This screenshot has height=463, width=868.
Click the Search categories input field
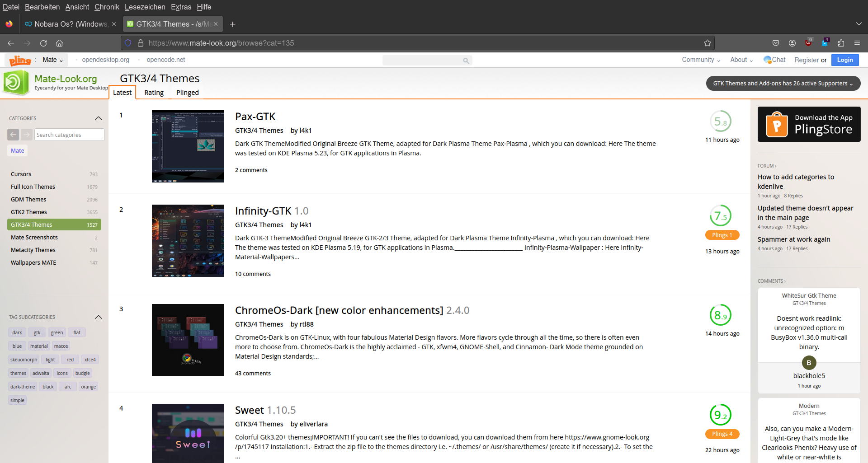coord(69,135)
